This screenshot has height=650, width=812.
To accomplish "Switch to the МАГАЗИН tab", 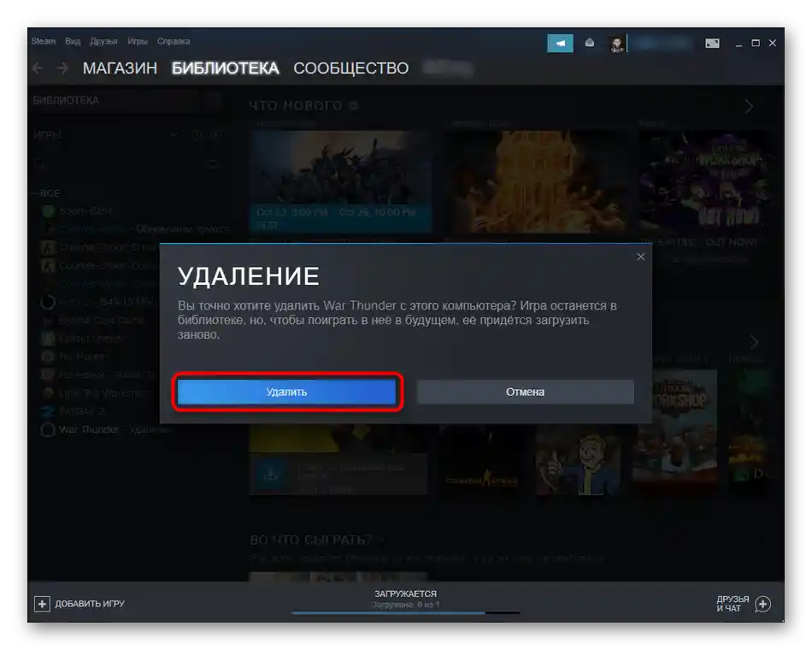I will 120,68.
